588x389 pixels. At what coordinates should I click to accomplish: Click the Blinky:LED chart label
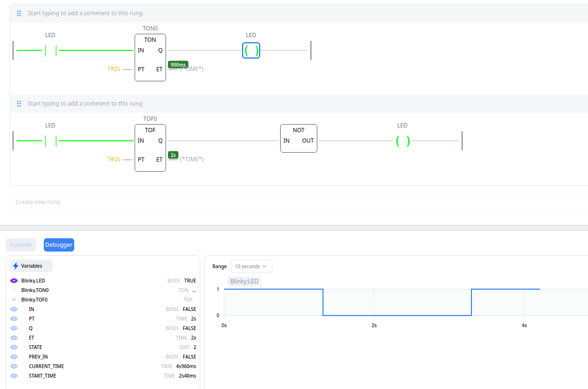coord(244,282)
